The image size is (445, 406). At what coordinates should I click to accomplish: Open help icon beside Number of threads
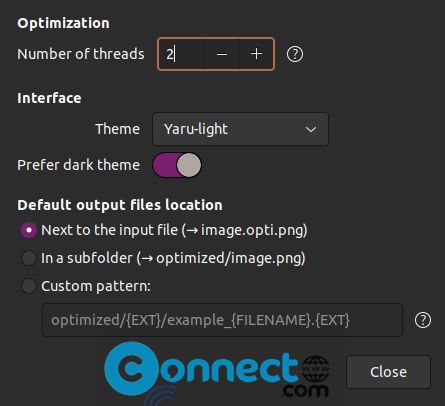pos(295,54)
